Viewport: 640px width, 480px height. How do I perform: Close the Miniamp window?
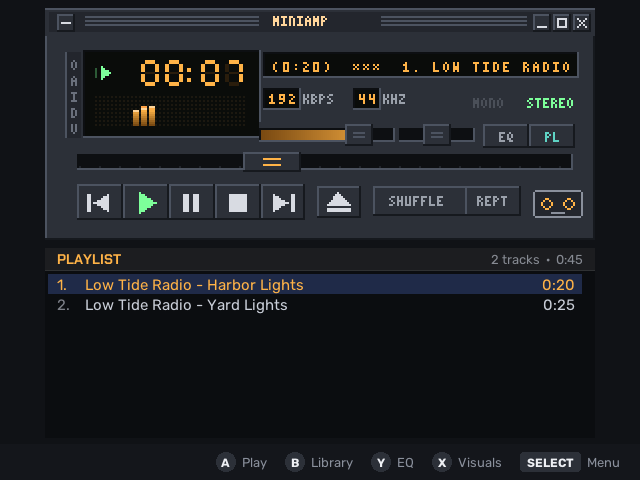coord(582,22)
